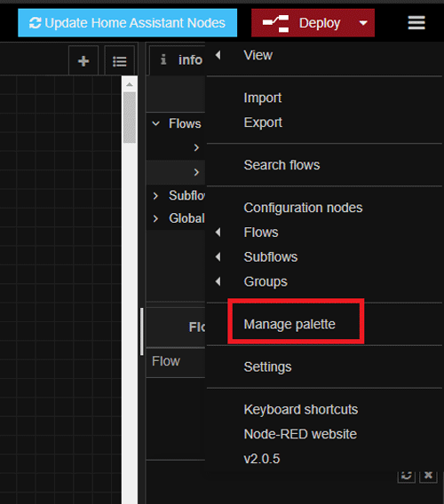Image resolution: width=444 pixels, height=504 pixels.
Task: Click the sidebar separator handle
Action: point(141,331)
